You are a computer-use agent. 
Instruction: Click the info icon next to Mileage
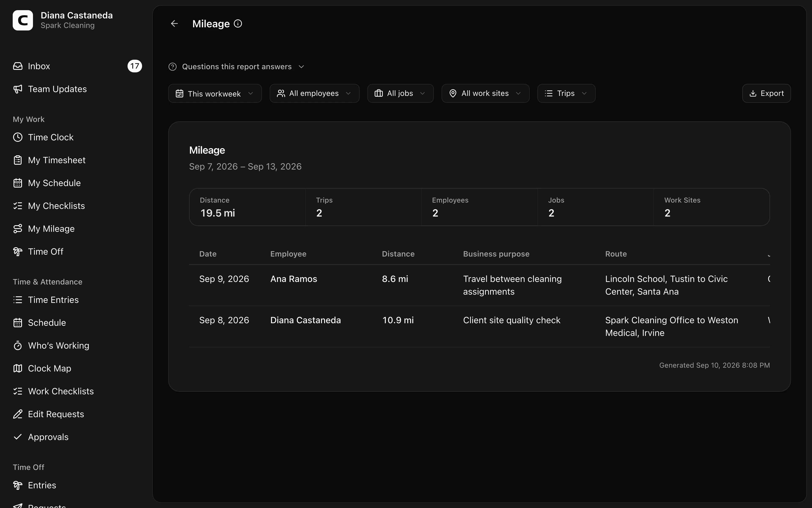(x=238, y=23)
